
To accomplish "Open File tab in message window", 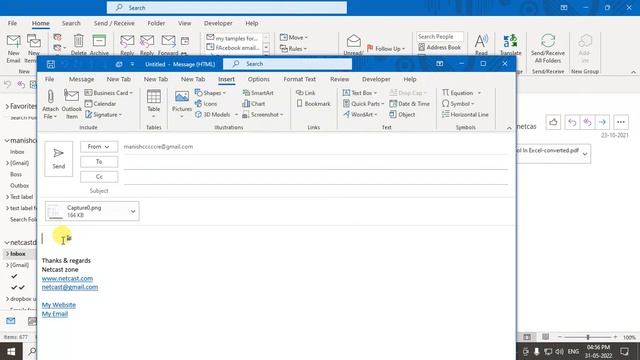I will coord(49,79).
